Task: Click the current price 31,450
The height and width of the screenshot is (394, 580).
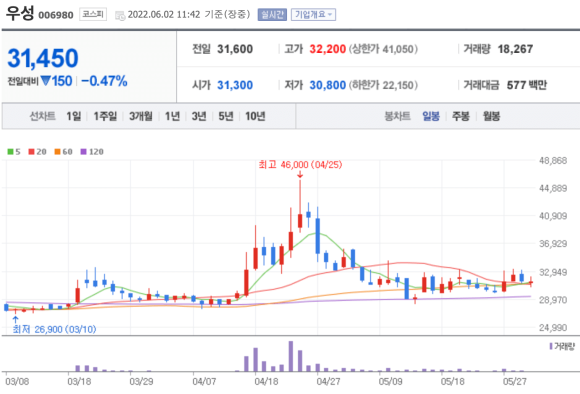Action: (x=43, y=58)
